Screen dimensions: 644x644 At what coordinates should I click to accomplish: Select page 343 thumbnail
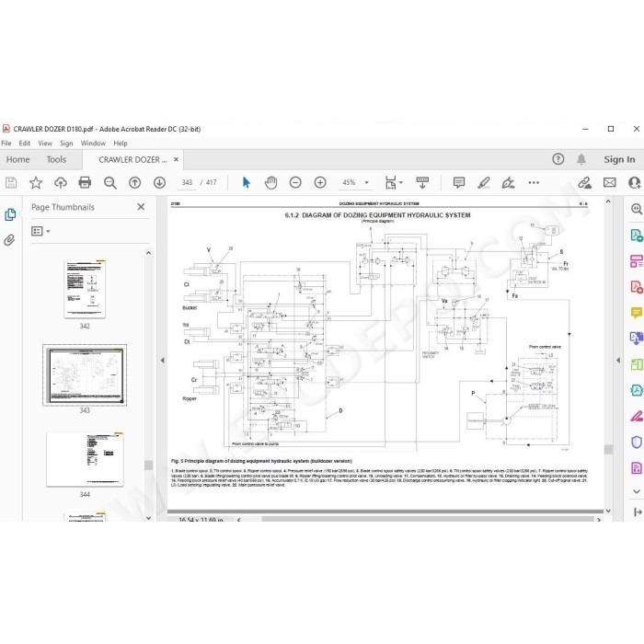coord(85,375)
